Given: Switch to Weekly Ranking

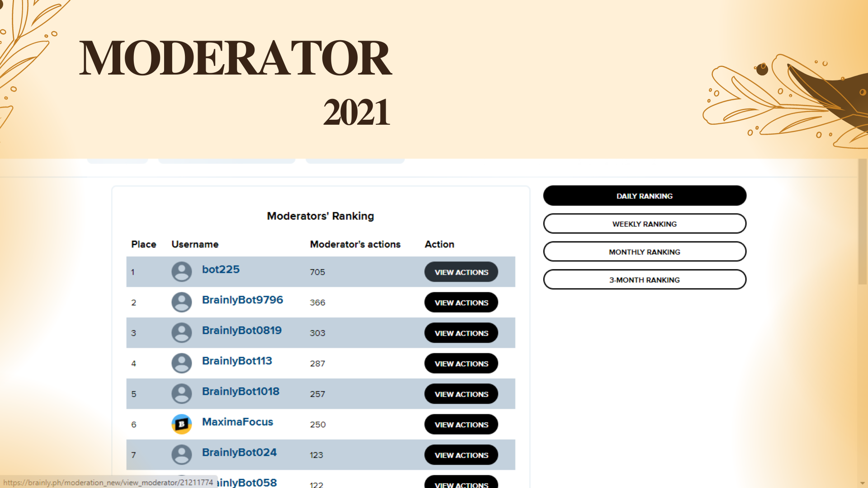Looking at the screenshot, I should coord(644,224).
